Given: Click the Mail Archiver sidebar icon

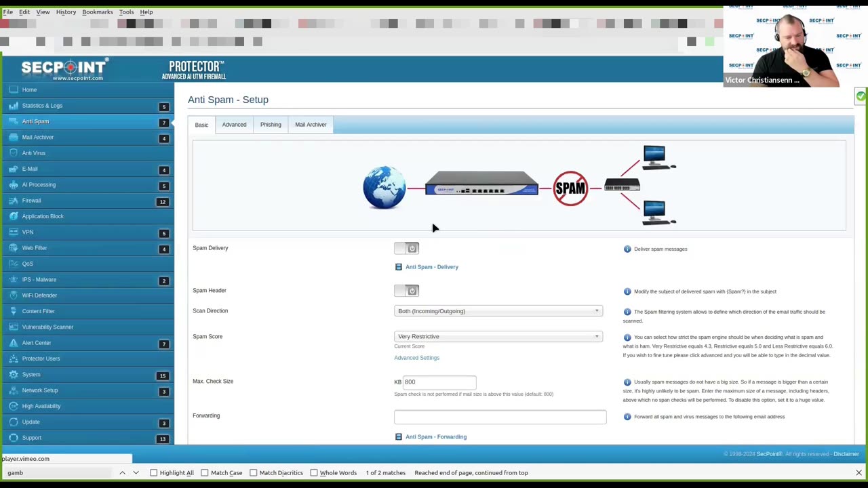Looking at the screenshot, I should (14, 137).
